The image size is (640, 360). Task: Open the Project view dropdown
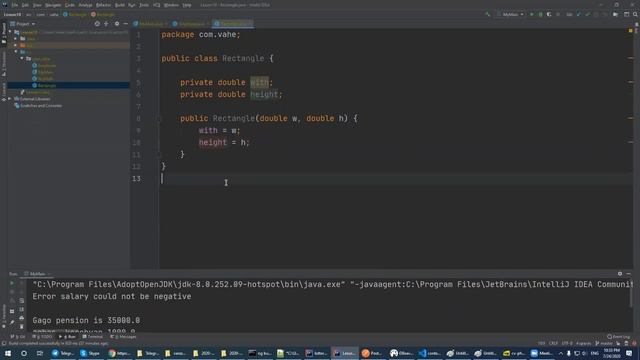[23, 24]
